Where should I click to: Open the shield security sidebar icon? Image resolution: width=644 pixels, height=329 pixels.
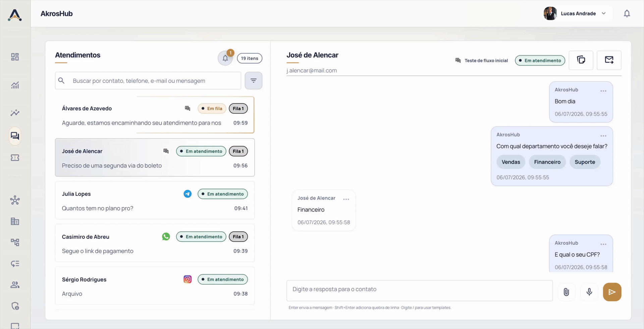[15, 306]
